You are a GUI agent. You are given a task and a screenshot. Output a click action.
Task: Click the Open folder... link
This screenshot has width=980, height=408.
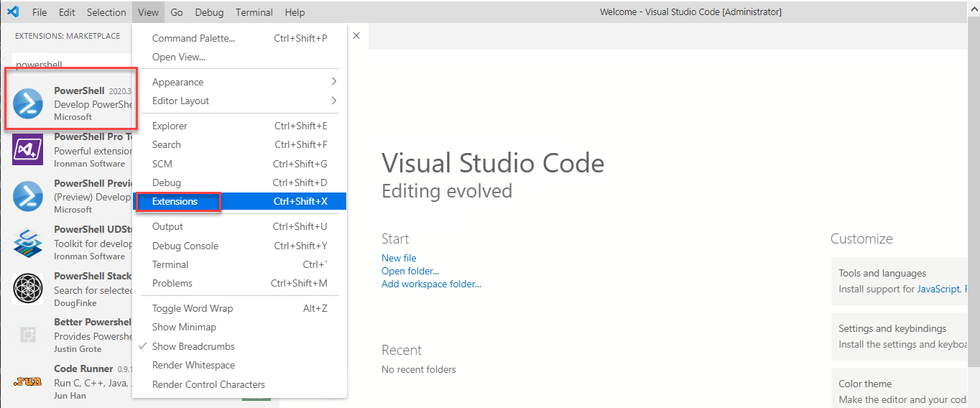pos(410,271)
